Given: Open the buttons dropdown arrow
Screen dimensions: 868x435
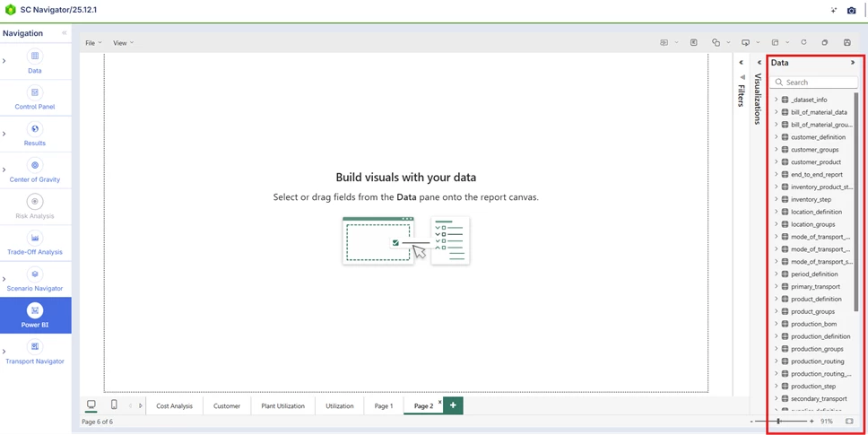Looking at the screenshot, I should tap(758, 43).
